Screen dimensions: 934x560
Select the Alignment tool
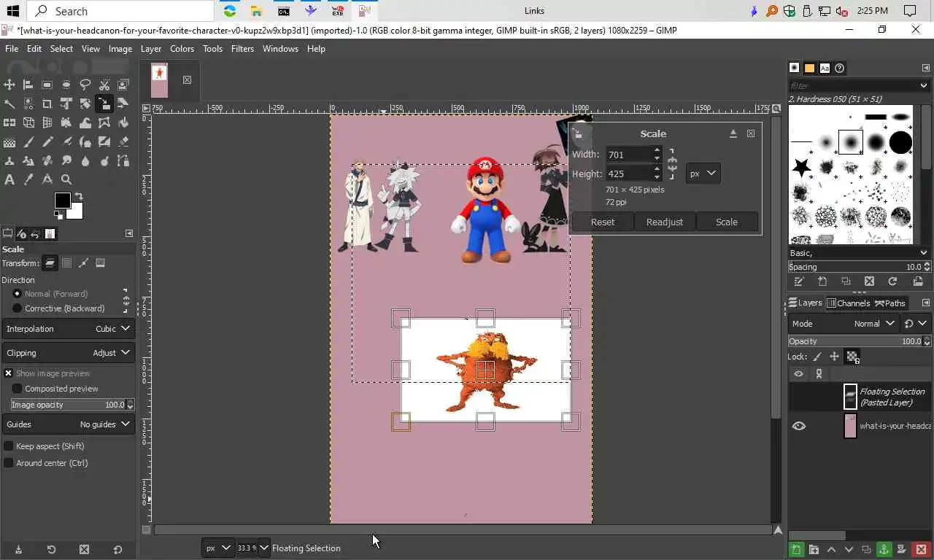coord(28,85)
